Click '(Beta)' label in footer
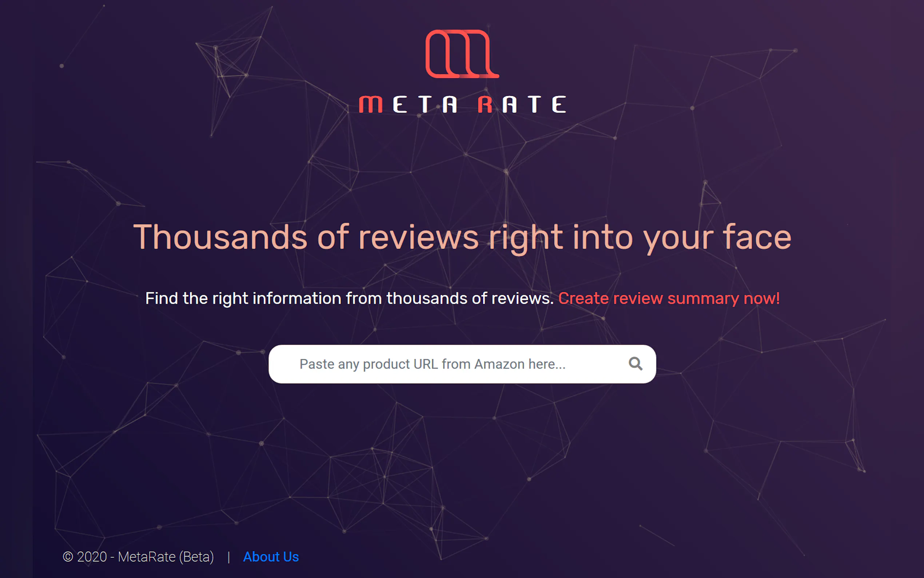Image resolution: width=924 pixels, height=578 pixels. [196, 557]
